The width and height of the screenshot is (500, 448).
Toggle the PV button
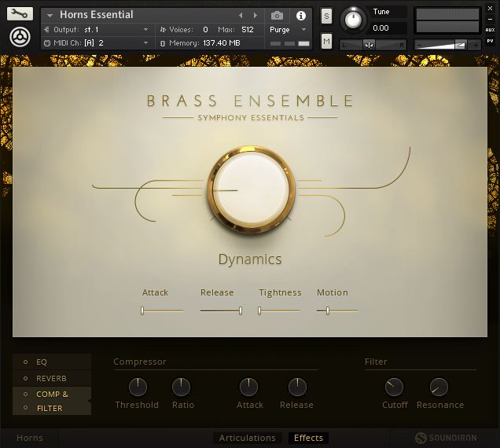(x=490, y=41)
